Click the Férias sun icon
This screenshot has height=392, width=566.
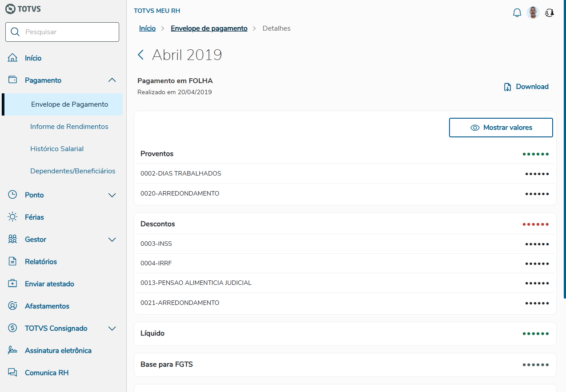click(12, 217)
